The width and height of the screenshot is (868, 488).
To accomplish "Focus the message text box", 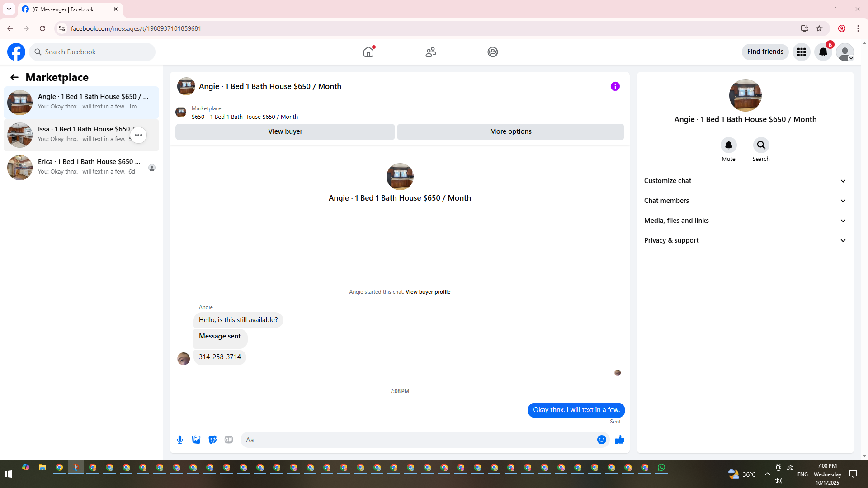I will coord(418,440).
